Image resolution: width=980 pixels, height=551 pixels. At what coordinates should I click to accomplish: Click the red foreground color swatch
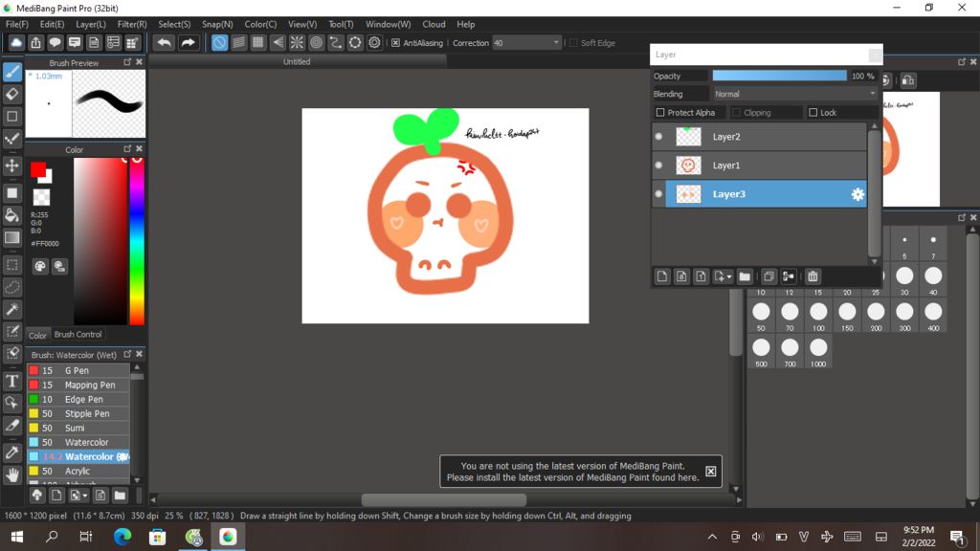[38, 169]
